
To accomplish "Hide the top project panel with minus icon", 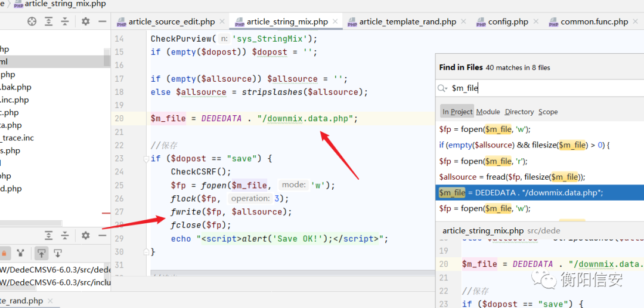I will (103, 21).
